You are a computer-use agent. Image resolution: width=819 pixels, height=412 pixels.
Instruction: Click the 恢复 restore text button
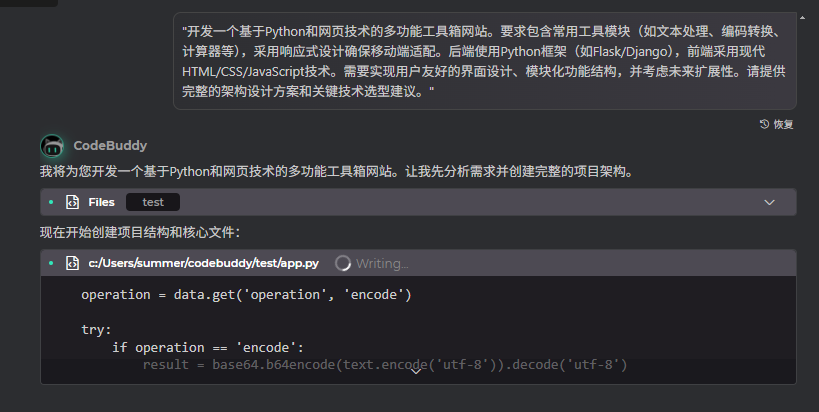pyautogui.click(x=784, y=124)
